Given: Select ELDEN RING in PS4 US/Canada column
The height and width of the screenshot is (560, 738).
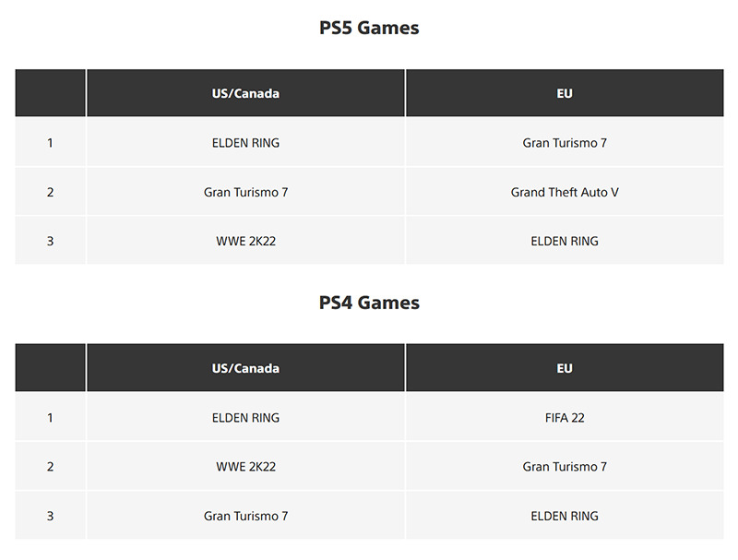Looking at the screenshot, I should click(x=245, y=418).
